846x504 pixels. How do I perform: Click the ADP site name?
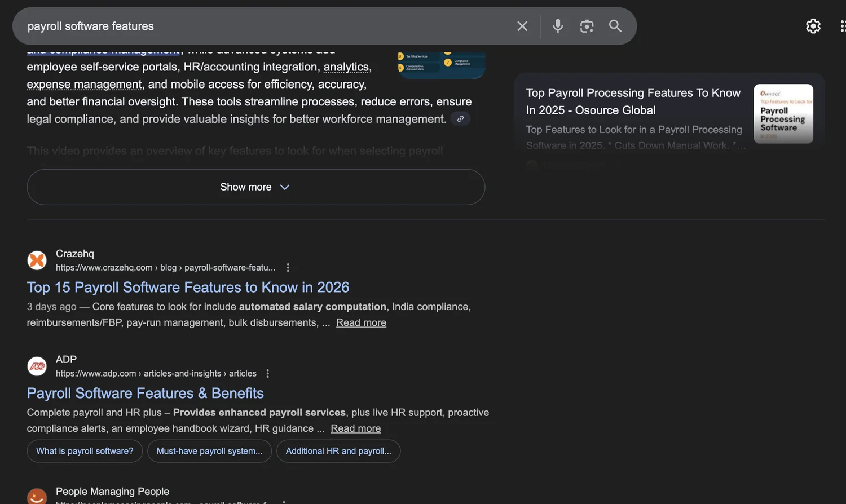[66, 360]
